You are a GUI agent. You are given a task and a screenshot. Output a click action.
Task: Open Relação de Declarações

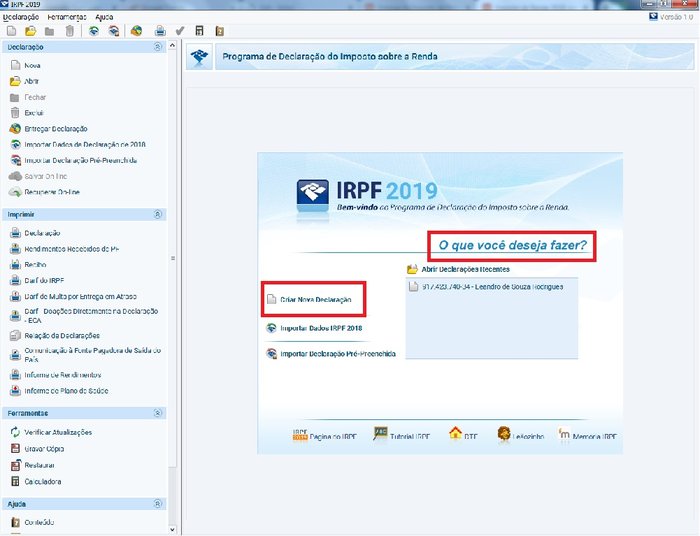(x=54, y=335)
